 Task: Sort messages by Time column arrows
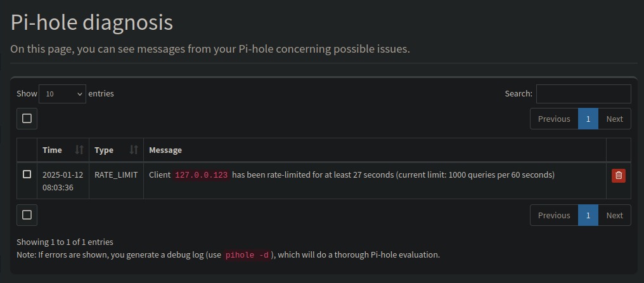[79, 150]
